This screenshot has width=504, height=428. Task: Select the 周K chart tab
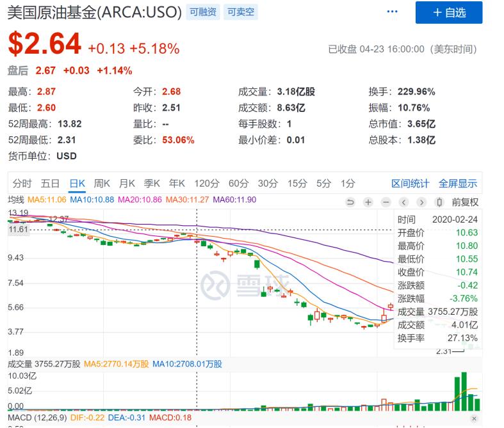[102, 184]
